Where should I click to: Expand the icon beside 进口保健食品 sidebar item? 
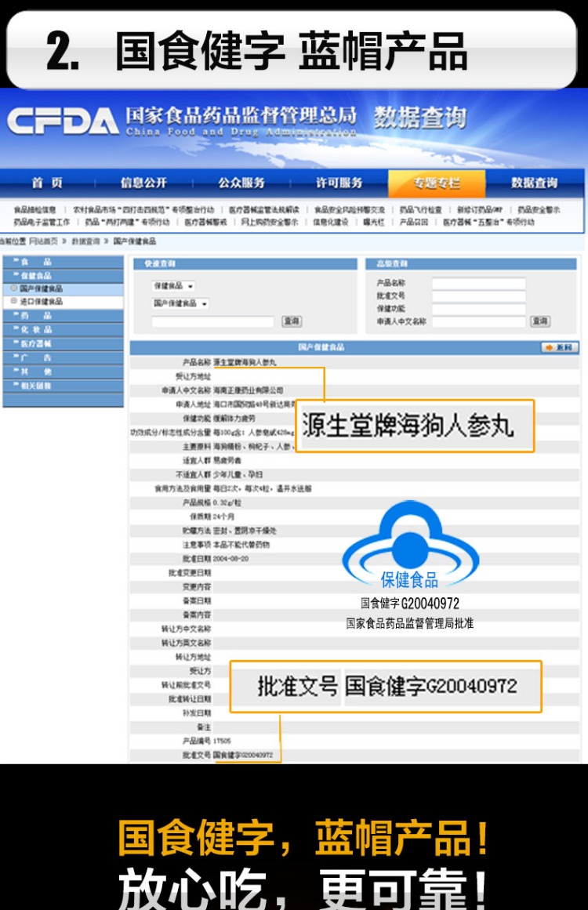point(14,301)
